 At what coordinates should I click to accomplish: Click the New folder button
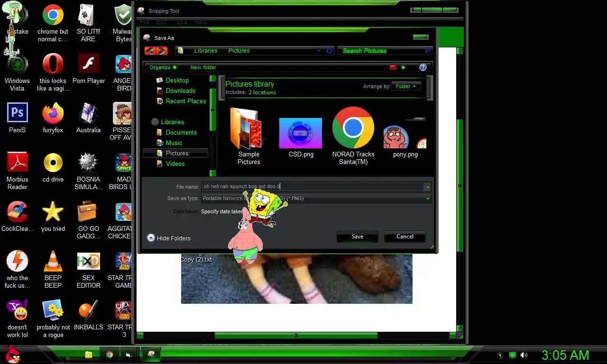point(203,67)
